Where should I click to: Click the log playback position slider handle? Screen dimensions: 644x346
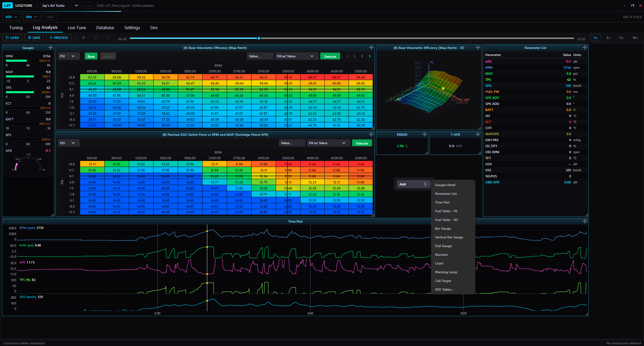click(259, 38)
